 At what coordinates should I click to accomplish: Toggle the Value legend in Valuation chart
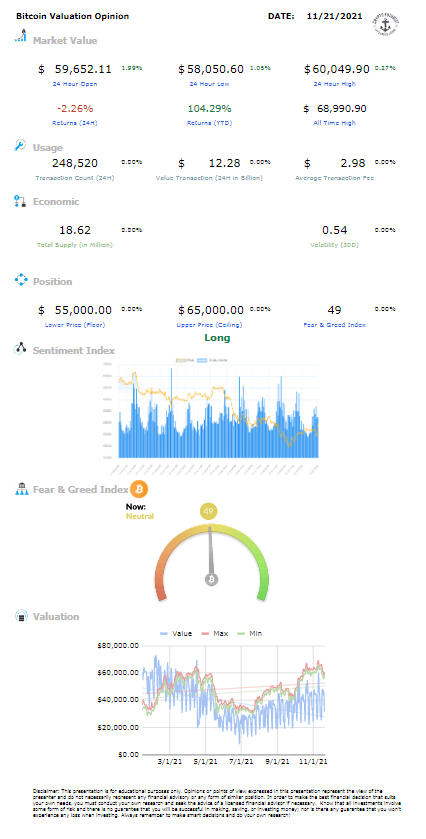pyautogui.click(x=176, y=634)
